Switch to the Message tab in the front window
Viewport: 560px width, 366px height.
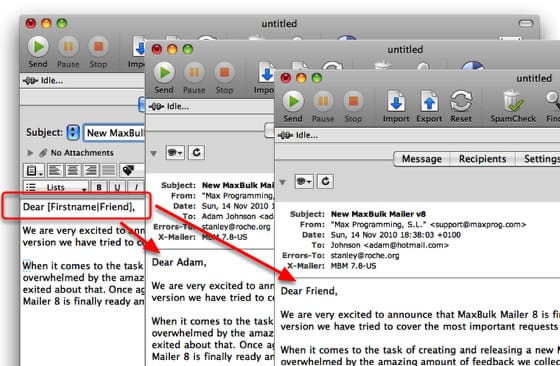pyautogui.click(x=422, y=159)
